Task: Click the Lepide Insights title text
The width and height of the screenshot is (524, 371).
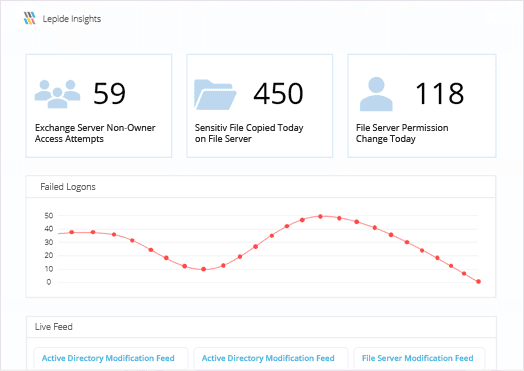Action: point(72,19)
